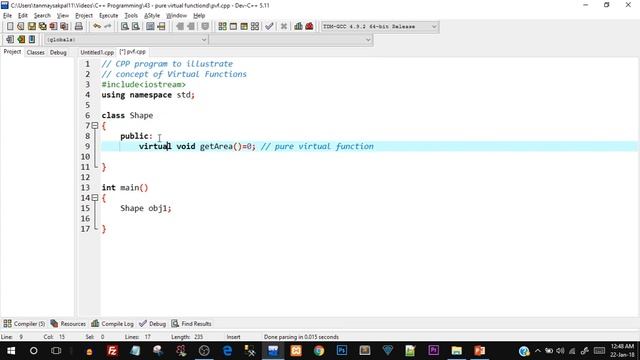Click the Compile & Run toolbar icon
The width and height of the screenshot is (640, 360).
244,27
